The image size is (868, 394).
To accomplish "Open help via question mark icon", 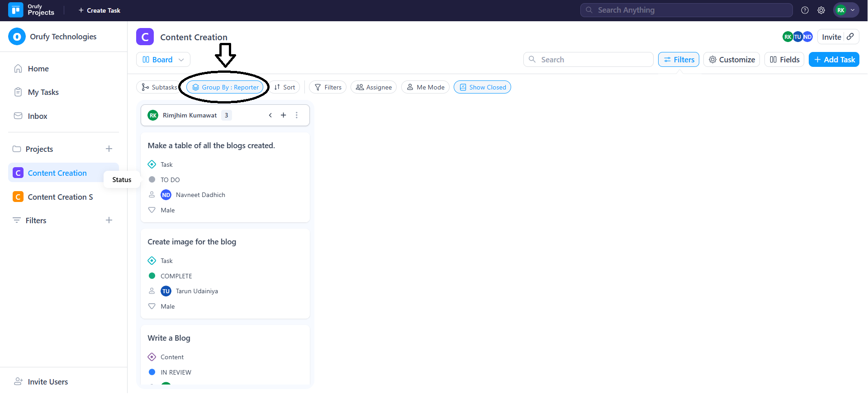I will pyautogui.click(x=805, y=10).
